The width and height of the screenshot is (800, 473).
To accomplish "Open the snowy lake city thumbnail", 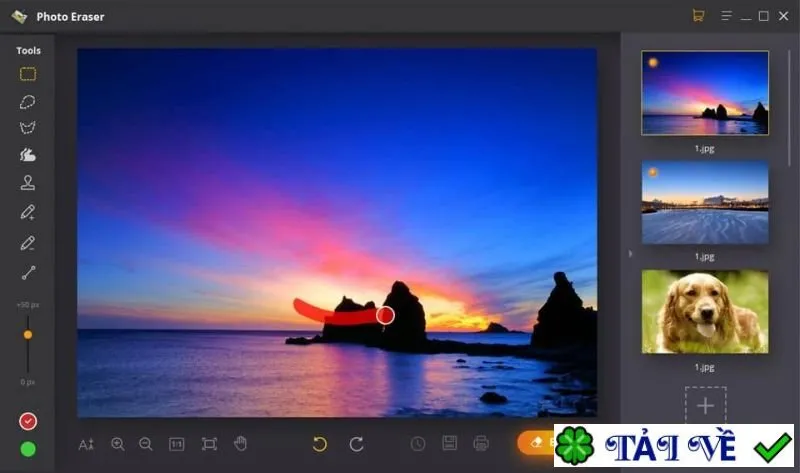I will (705, 203).
